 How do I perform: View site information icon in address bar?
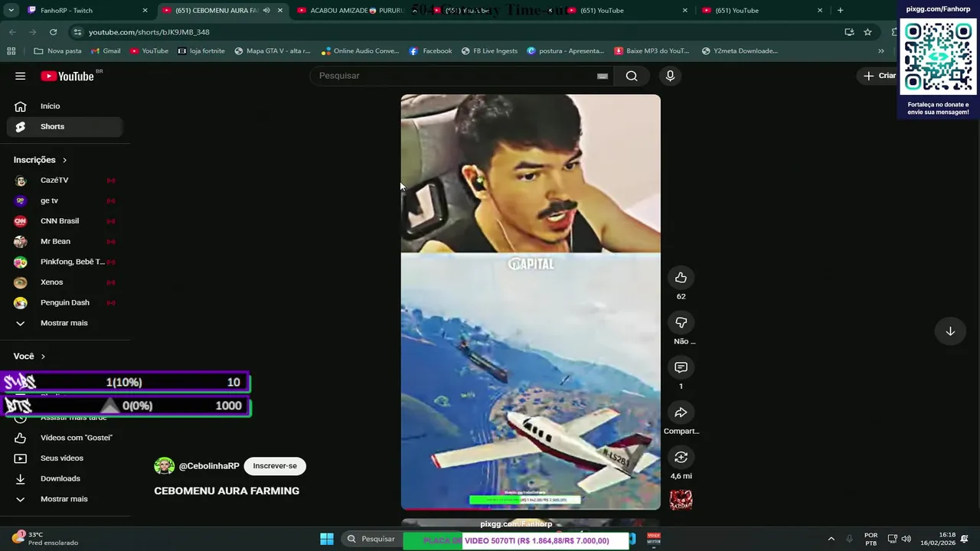(x=77, y=32)
